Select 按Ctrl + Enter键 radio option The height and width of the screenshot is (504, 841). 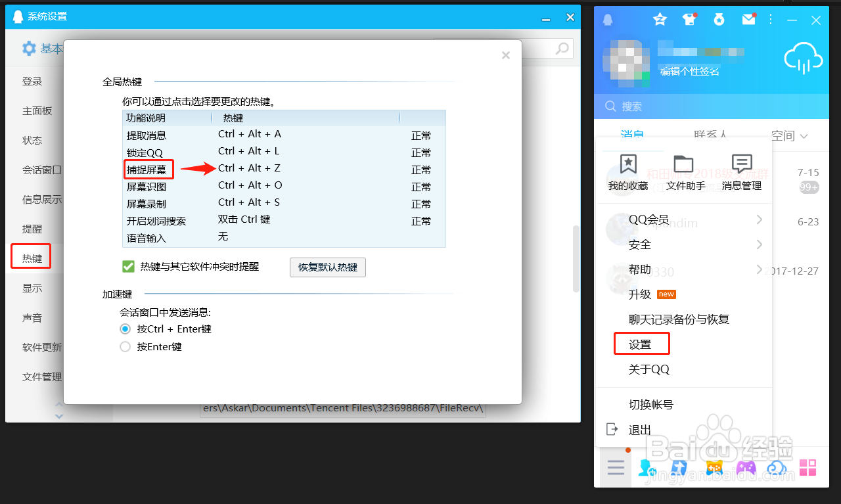125,329
